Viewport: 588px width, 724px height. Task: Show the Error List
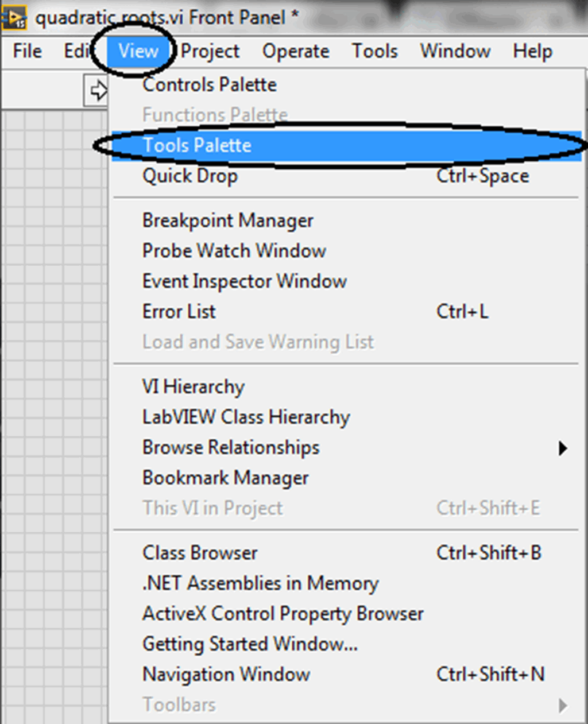tap(179, 312)
